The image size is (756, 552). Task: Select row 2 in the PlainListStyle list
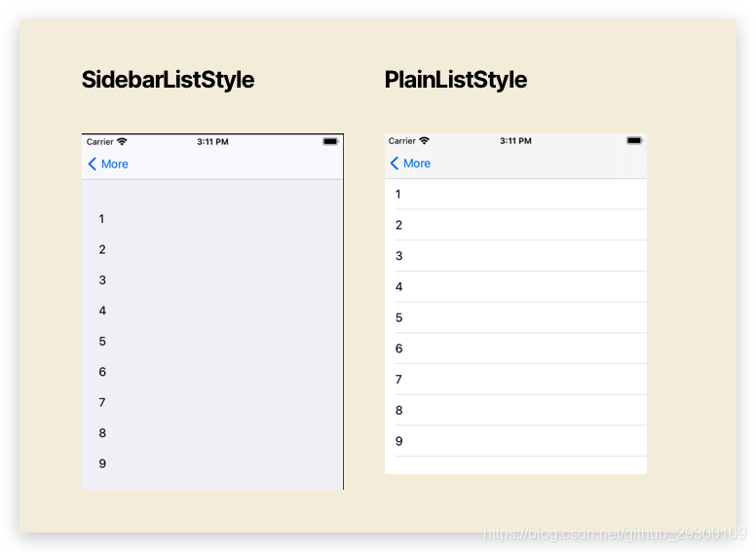click(515, 225)
